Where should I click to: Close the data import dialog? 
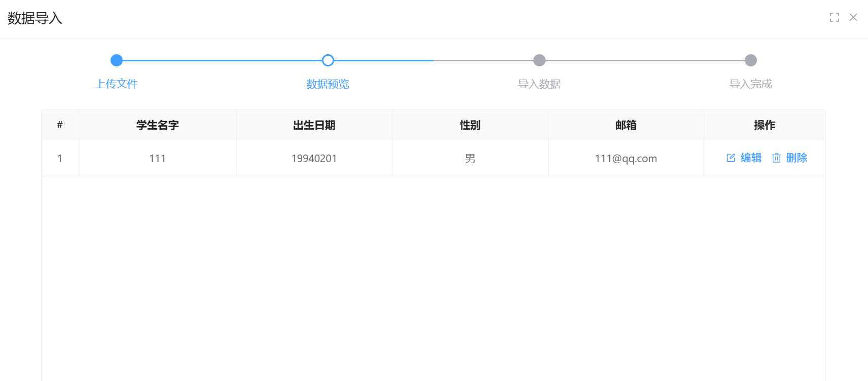click(853, 18)
